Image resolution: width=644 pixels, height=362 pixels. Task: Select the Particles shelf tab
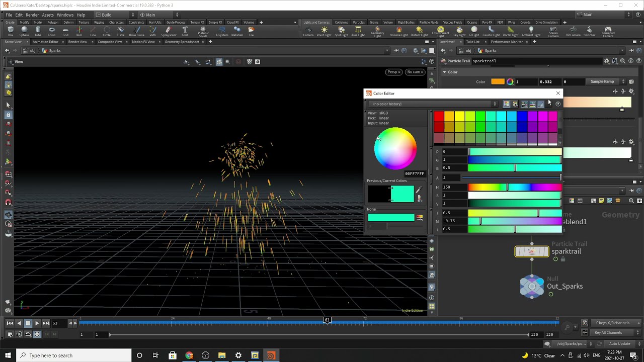359,22
